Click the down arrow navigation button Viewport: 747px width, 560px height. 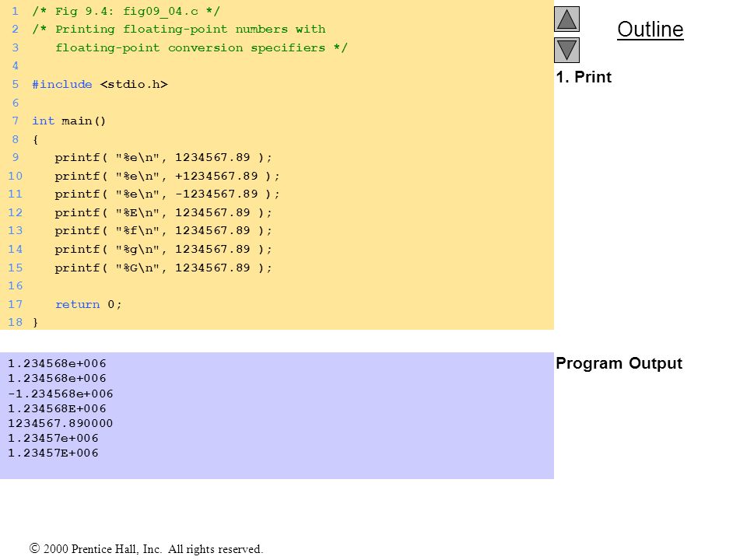(x=566, y=50)
